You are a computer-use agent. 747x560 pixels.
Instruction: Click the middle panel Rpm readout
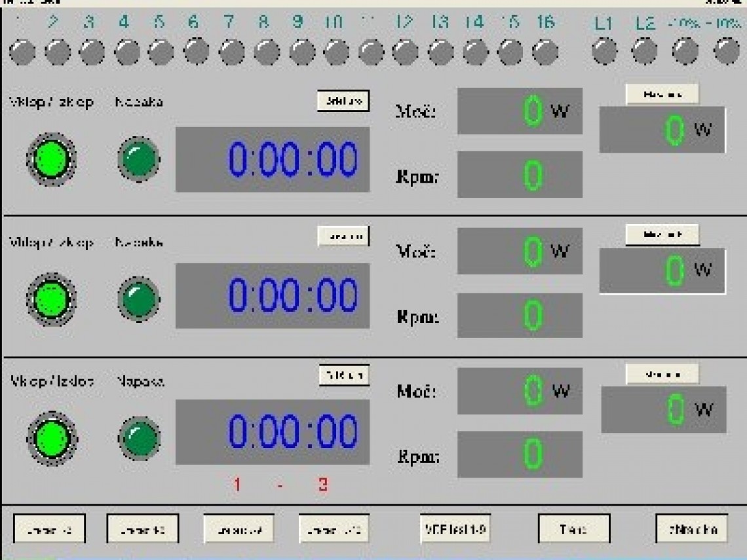tap(520, 315)
